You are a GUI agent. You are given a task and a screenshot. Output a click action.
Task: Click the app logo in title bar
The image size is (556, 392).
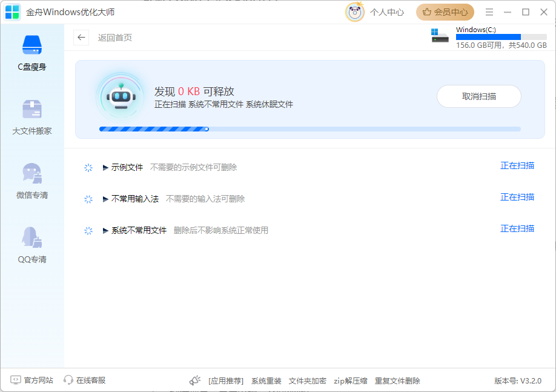(12, 12)
